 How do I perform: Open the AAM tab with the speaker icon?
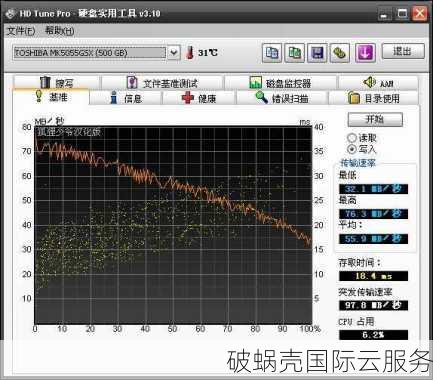pos(378,83)
